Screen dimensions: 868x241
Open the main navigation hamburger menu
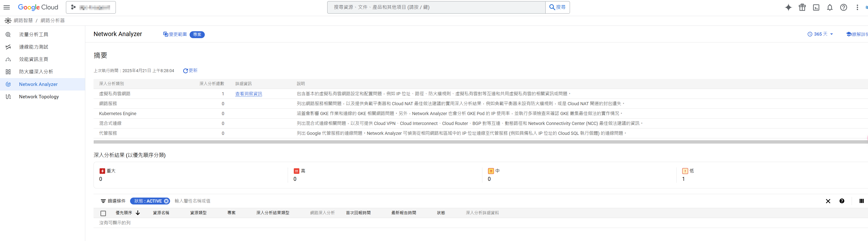click(7, 7)
